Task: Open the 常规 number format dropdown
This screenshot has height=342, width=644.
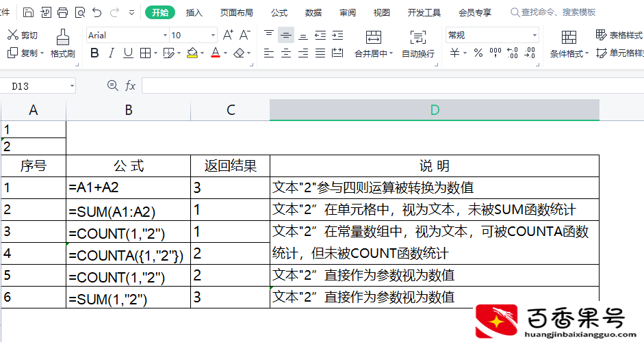Action: 534,36
